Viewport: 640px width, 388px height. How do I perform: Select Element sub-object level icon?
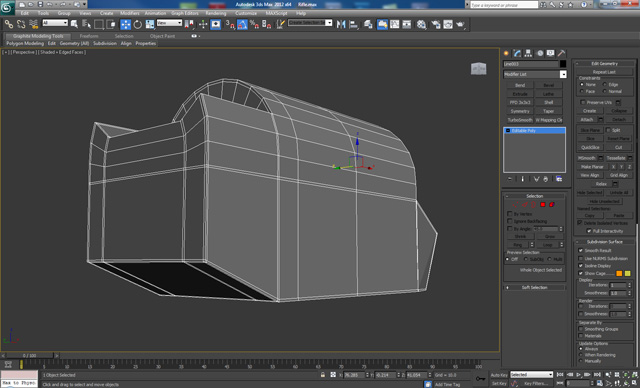tap(552, 204)
